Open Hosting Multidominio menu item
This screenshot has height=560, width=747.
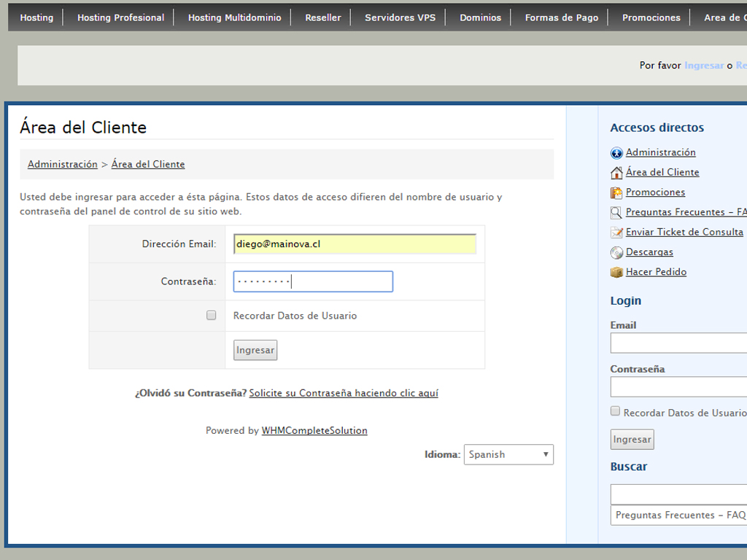(234, 17)
